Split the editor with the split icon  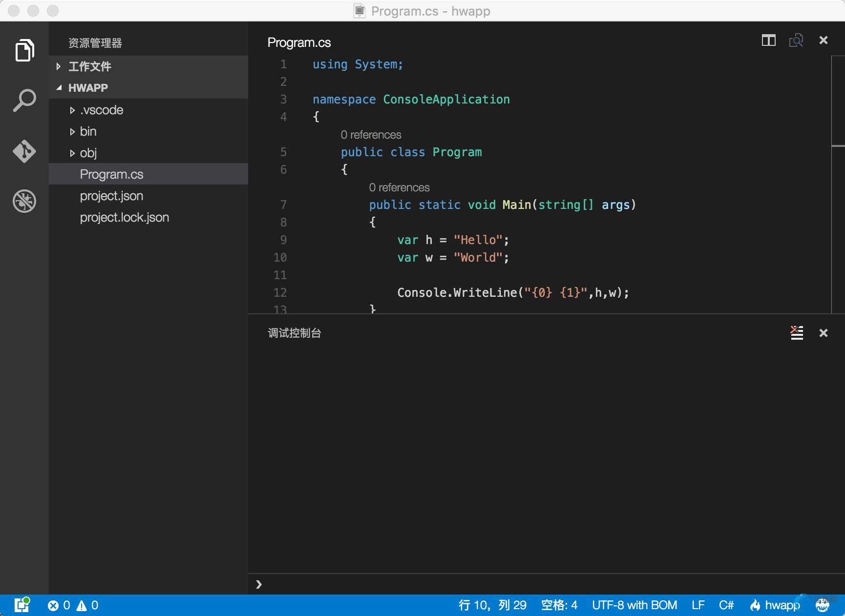pos(768,41)
